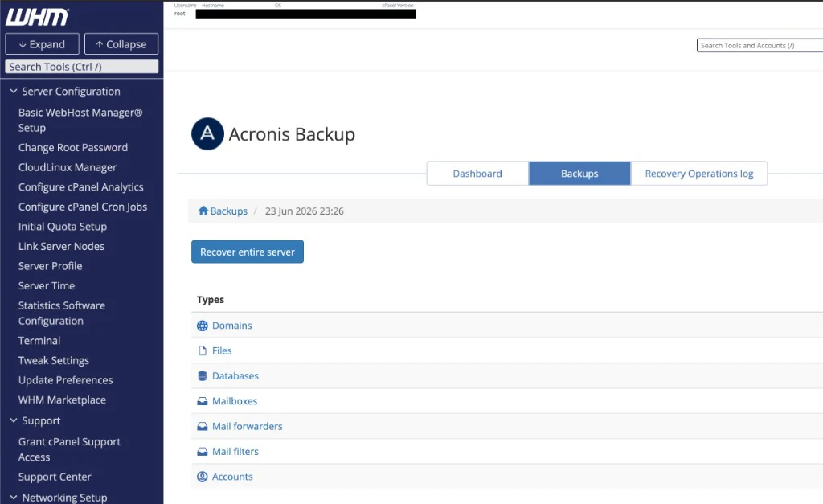Collapse all sidebar menu sections
Screen dimensions: 823x504
tap(121, 44)
